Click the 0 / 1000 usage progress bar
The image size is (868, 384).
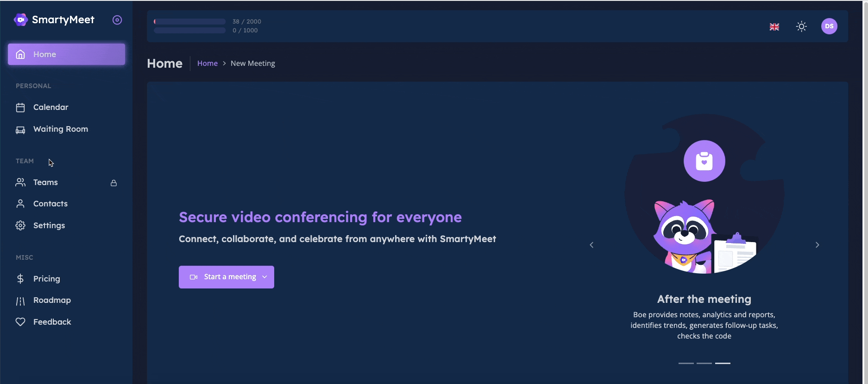[x=190, y=30]
